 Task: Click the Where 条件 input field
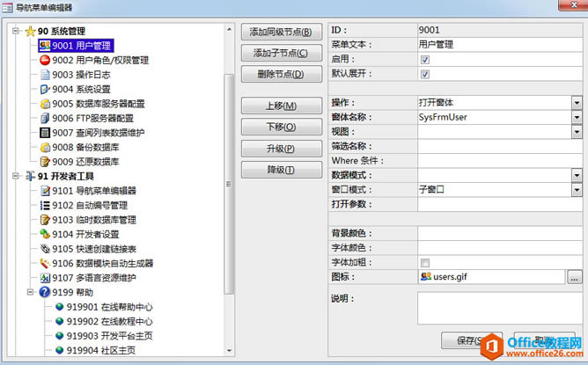(x=500, y=161)
